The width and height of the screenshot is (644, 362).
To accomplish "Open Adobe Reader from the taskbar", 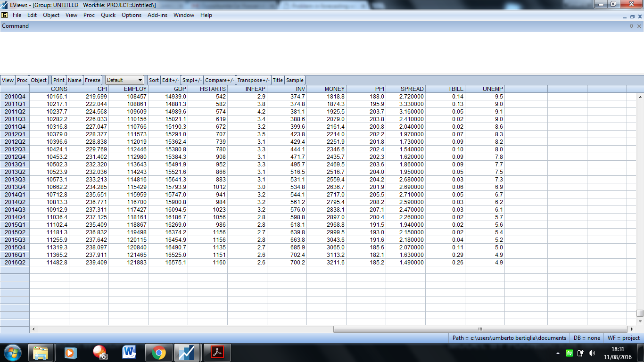I will [x=216, y=352].
